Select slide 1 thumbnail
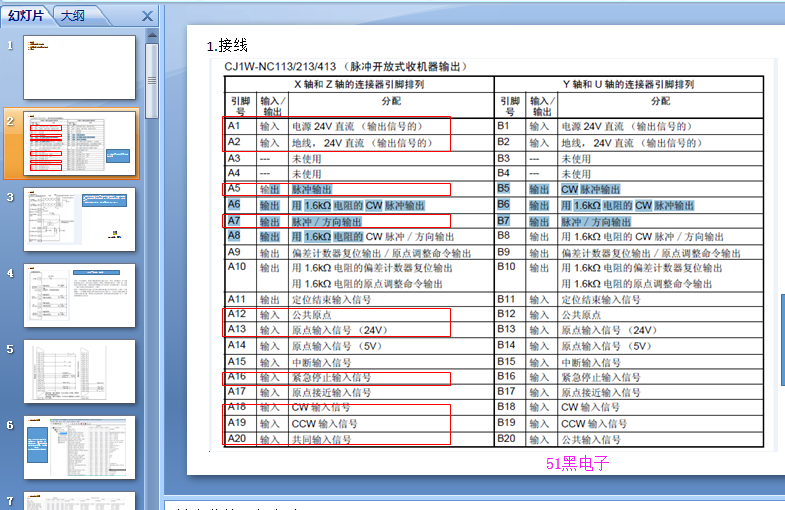Image resolution: width=785 pixels, height=510 pixels. click(79, 67)
